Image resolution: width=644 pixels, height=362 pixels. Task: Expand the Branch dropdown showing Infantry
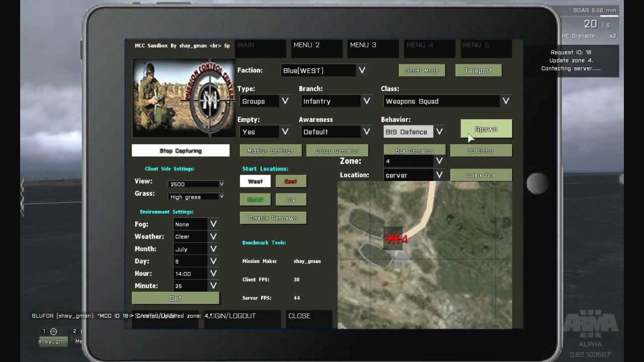[336, 101]
